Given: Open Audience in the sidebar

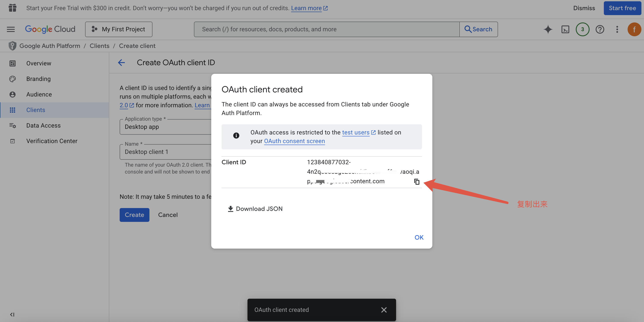Looking at the screenshot, I should click(54, 94).
